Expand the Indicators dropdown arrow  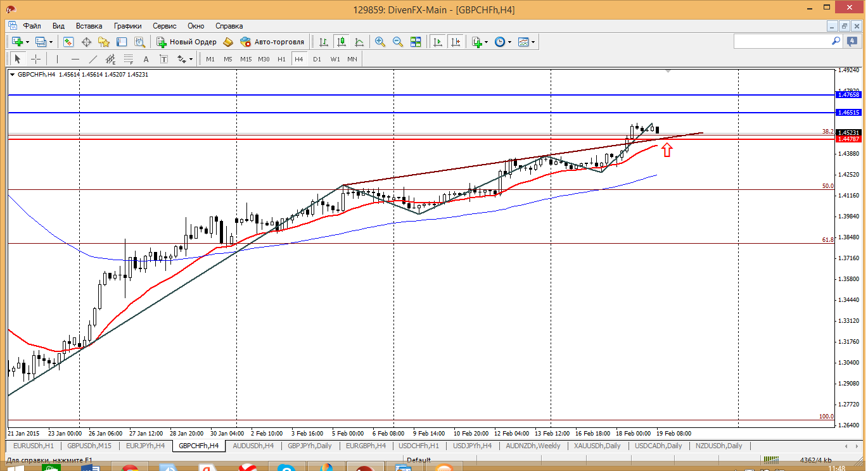[x=487, y=42]
